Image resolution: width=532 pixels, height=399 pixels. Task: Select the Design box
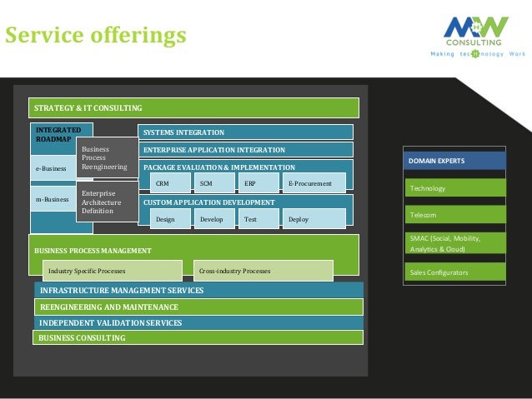(170, 219)
